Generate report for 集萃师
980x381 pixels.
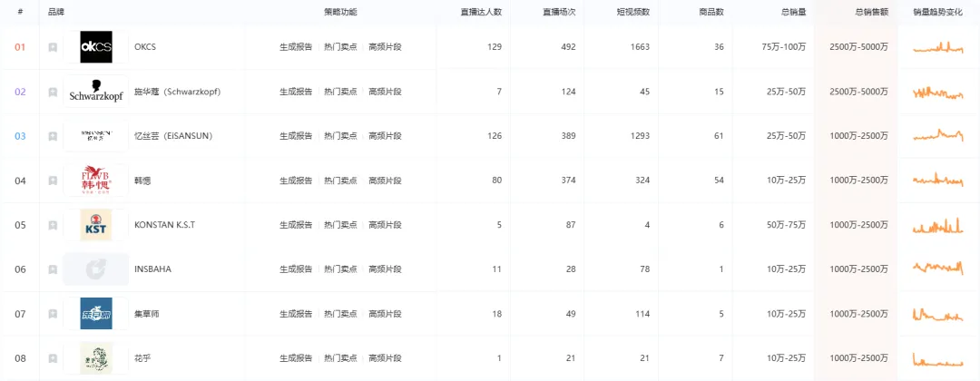coord(296,314)
